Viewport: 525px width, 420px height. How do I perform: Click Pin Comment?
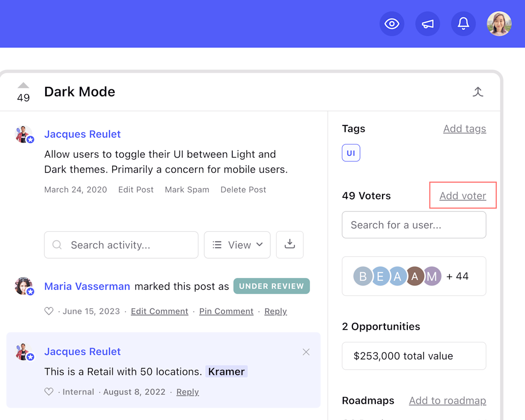(227, 311)
